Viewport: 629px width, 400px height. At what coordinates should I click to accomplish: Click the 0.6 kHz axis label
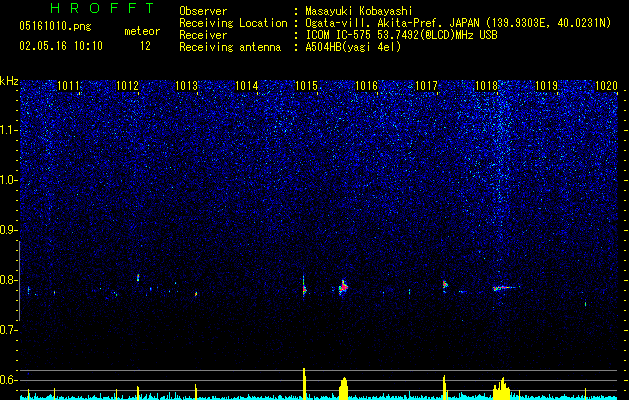tap(7, 380)
